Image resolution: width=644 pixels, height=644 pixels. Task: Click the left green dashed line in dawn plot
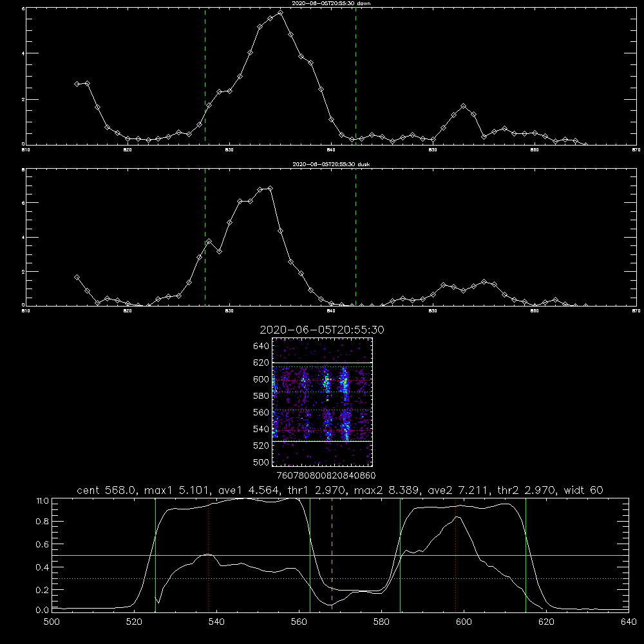[205, 76]
